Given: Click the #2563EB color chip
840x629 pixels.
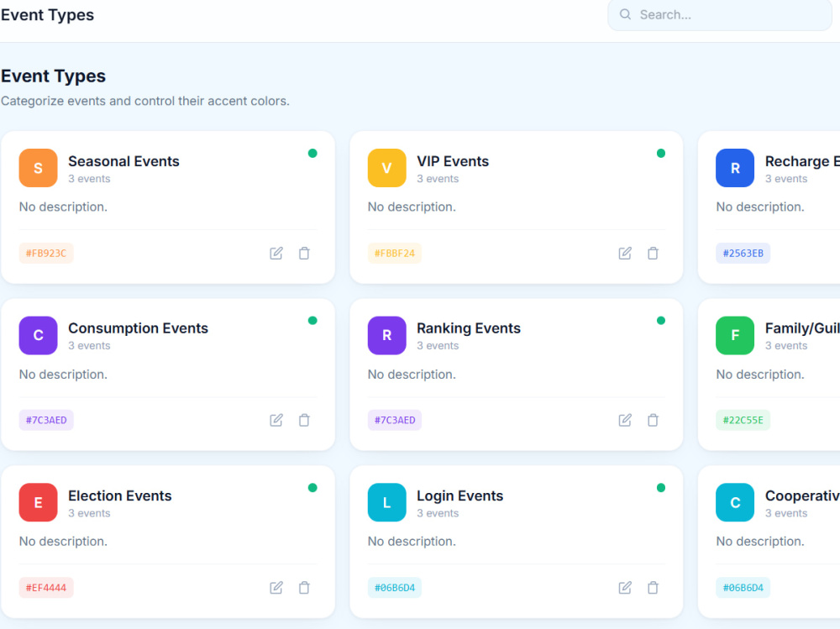Looking at the screenshot, I should (x=743, y=253).
